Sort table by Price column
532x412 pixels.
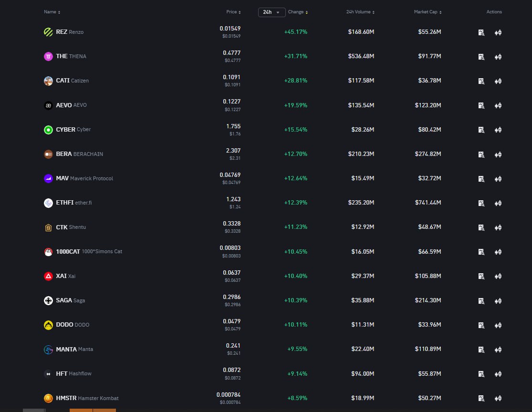click(x=233, y=12)
